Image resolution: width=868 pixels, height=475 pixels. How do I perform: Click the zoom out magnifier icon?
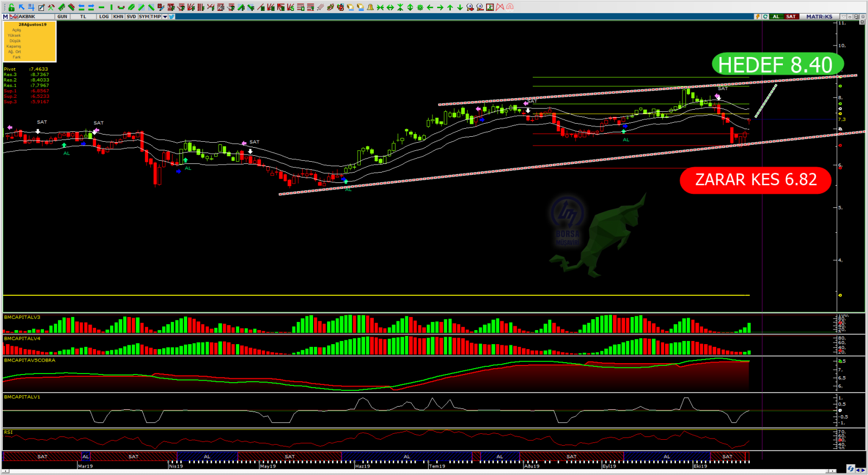(x=480, y=7)
